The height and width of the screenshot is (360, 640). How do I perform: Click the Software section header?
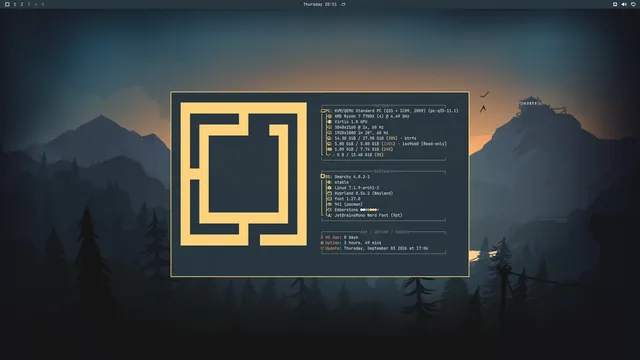point(383,171)
